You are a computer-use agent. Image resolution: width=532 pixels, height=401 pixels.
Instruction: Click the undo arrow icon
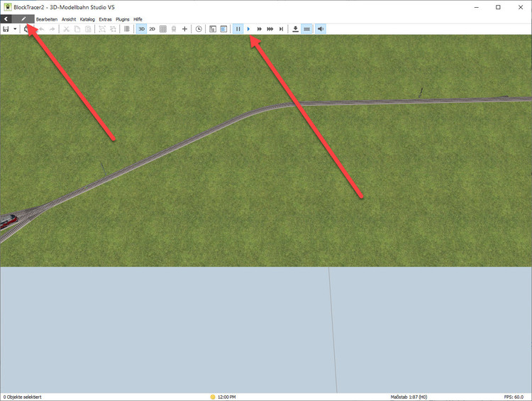point(42,29)
